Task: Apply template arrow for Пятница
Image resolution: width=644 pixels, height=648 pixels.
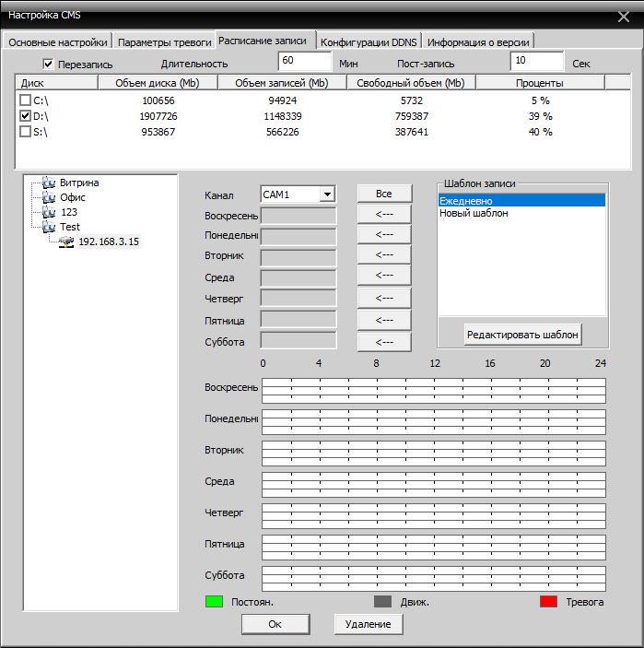Action: 384,320
